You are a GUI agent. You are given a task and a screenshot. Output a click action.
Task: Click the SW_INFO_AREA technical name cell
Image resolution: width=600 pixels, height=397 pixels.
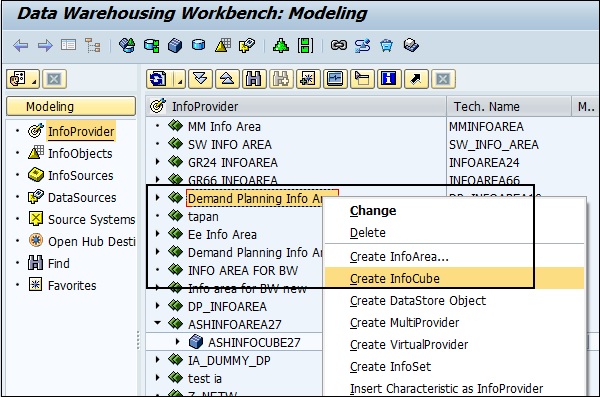(x=493, y=144)
